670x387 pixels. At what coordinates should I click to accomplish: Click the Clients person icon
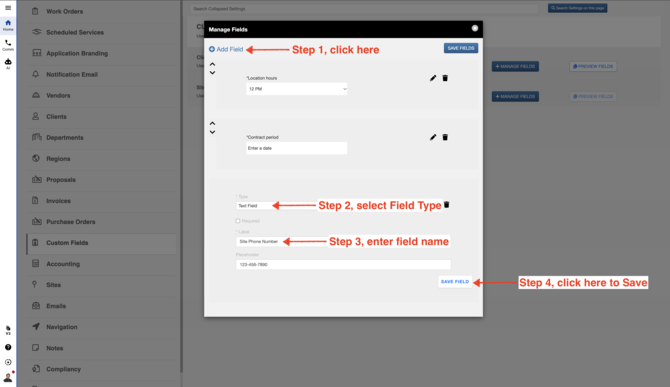[35, 116]
